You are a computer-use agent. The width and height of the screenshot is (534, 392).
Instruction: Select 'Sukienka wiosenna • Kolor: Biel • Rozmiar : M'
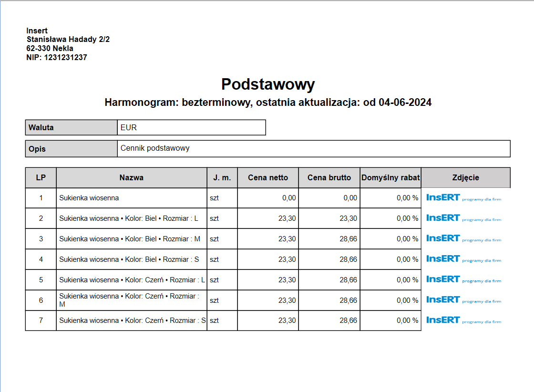[130, 239]
